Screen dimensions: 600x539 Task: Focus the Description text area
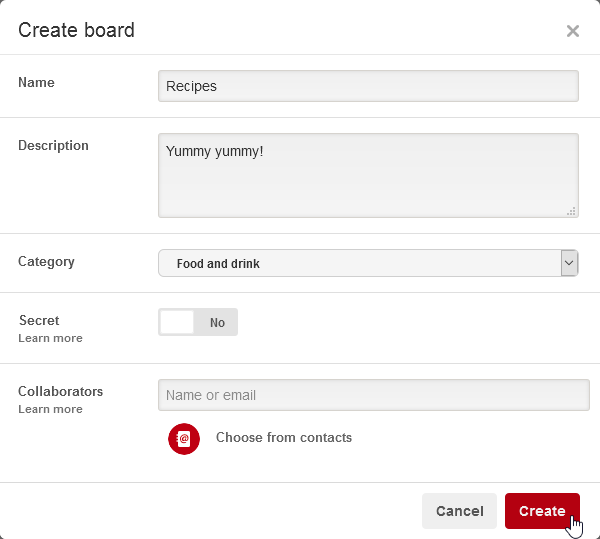coord(368,175)
